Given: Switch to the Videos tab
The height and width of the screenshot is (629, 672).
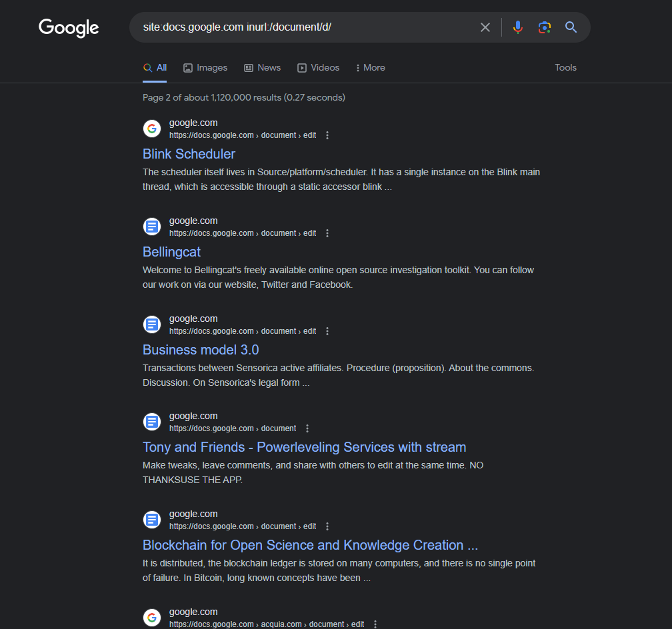Looking at the screenshot, I should click(x=318, y=67).
